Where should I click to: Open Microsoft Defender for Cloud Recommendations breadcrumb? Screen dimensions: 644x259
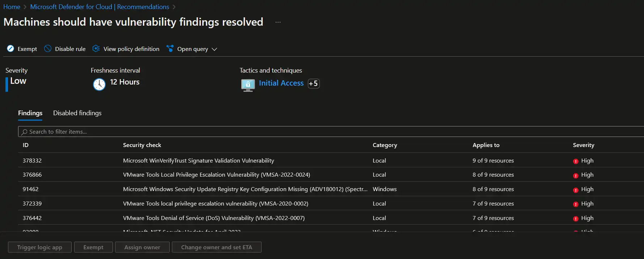99,7
